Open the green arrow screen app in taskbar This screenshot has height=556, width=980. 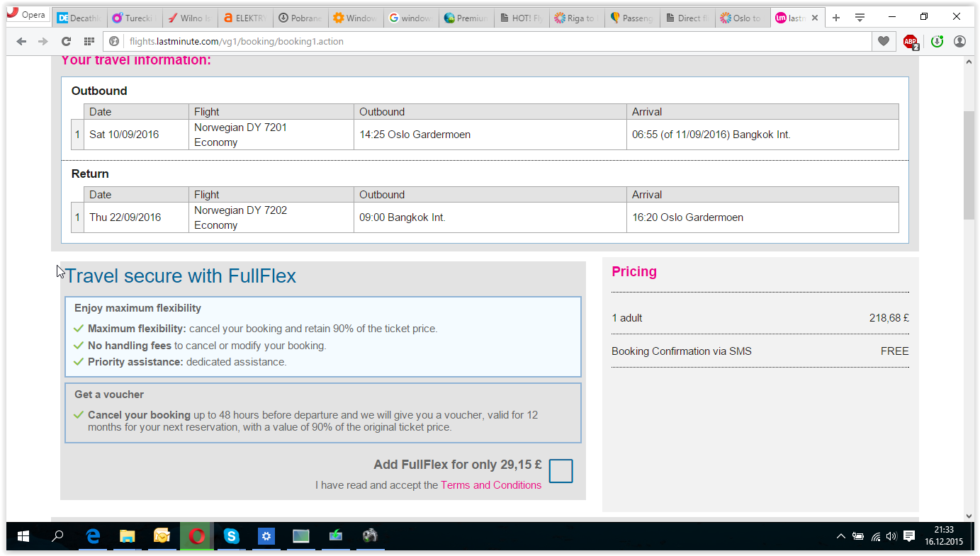click(336, 536)
